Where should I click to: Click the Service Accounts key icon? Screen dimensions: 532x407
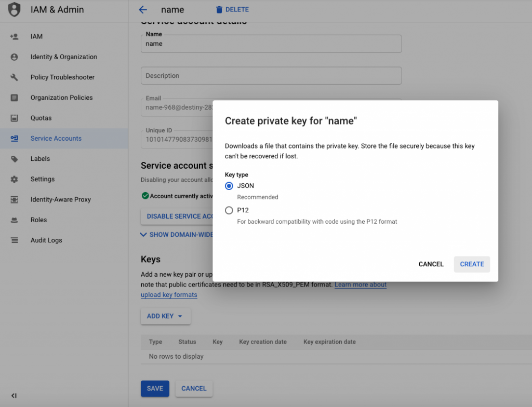coord(14,139)
